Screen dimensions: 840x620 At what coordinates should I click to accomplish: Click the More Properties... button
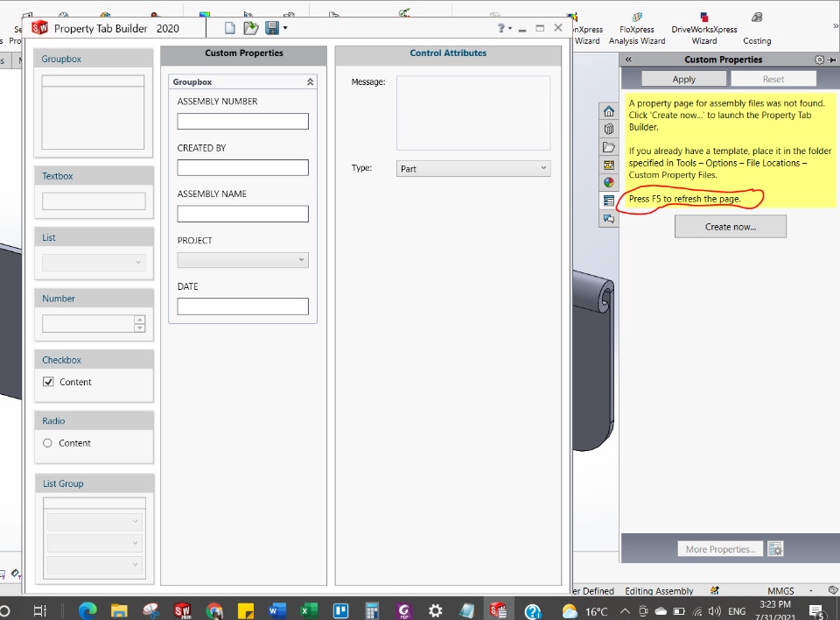pyautogui.click(x=720, y=549)
